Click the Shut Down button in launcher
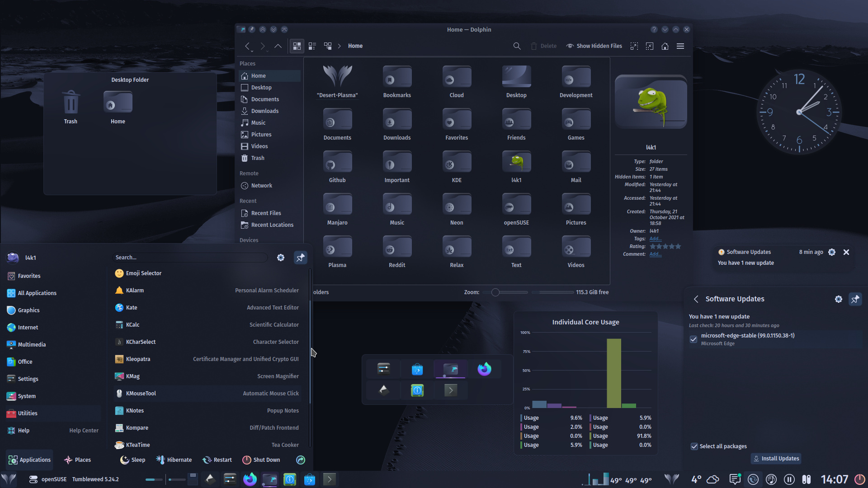Screen dimensions: 868x488 [x=261, y=460]
